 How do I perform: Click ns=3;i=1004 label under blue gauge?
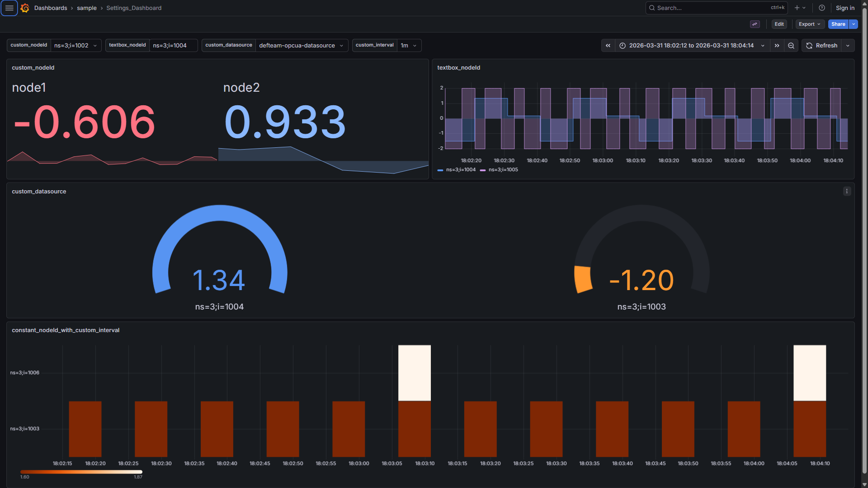[x=219, y=307]
